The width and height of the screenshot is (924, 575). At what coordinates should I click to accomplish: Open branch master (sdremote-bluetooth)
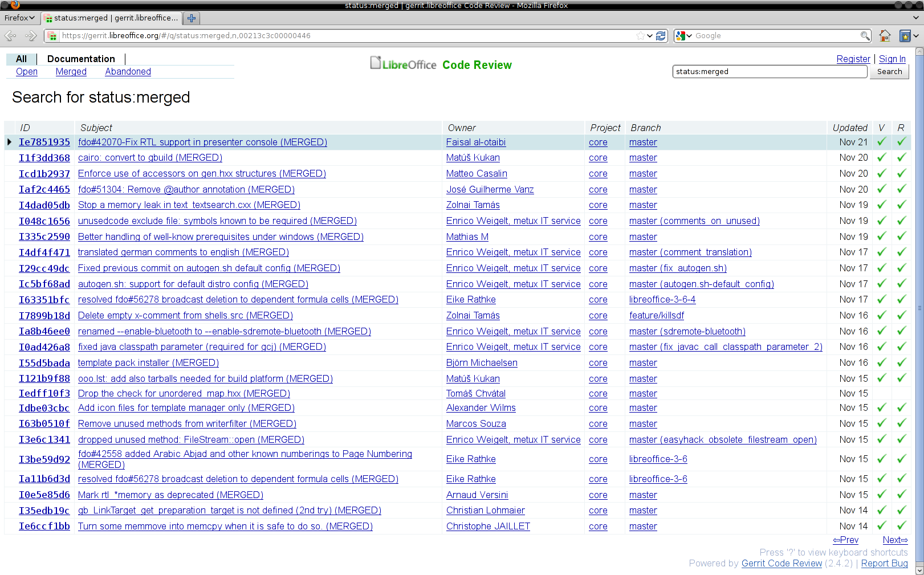pyautogui.click(x=687, y=331)
